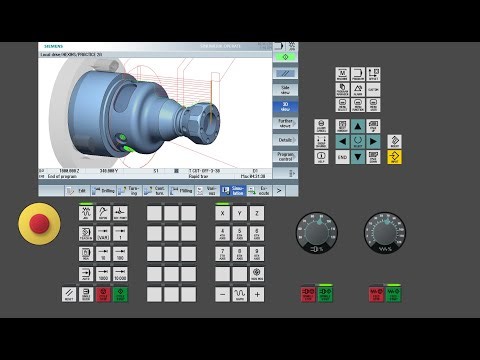Hit the red emergency stop button

tap(39, 224)
